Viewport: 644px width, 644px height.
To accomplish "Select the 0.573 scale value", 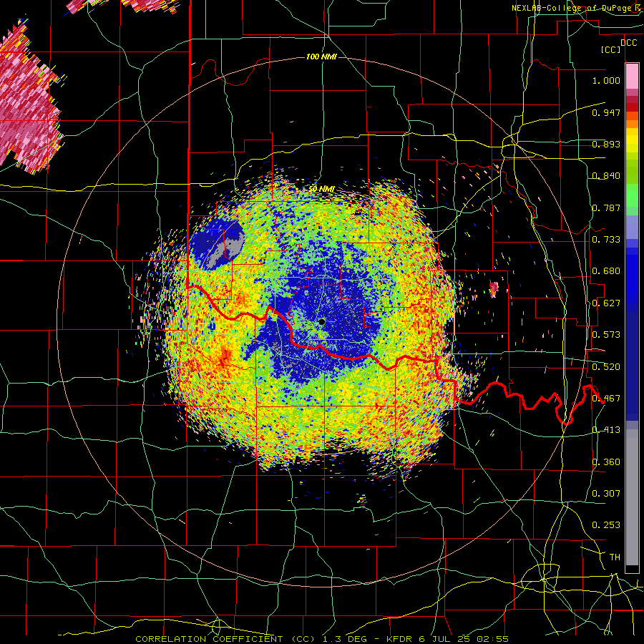I will point(606,335).
